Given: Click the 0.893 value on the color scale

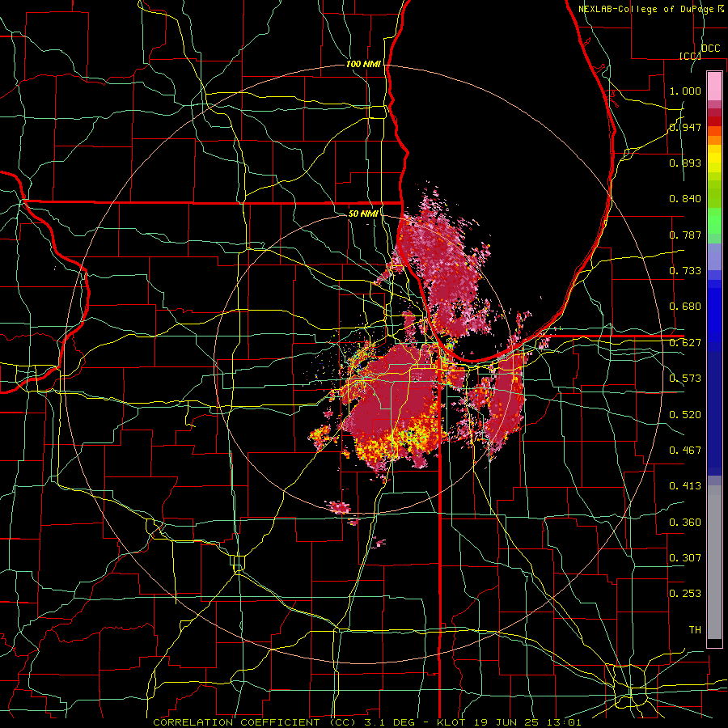Looking at the screenshot, I should (685, 163).
